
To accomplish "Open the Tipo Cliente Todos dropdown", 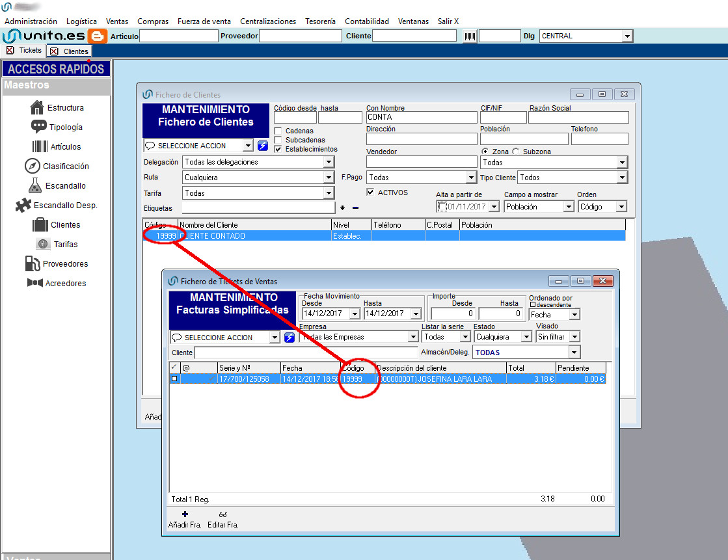I will (622, 178).
